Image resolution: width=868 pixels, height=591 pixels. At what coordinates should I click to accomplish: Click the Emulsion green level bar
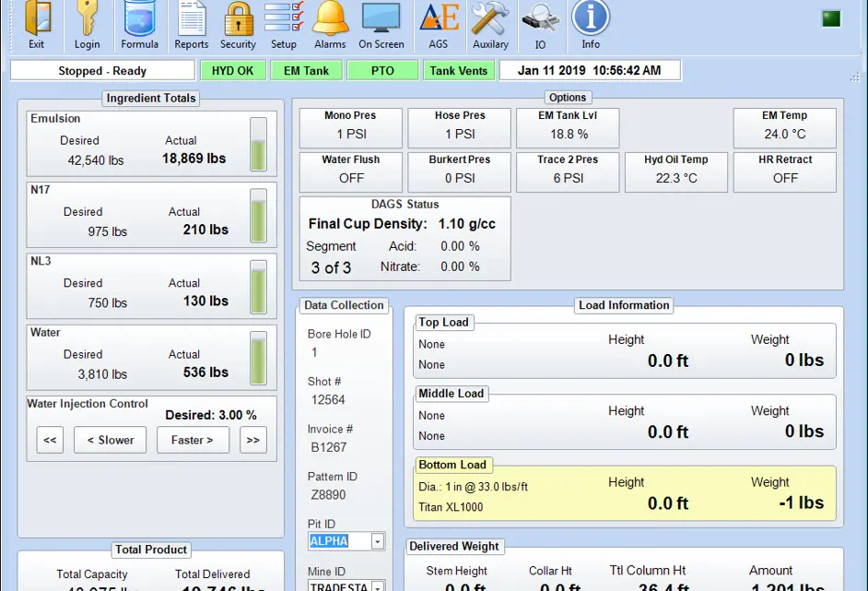coord(258,145)
